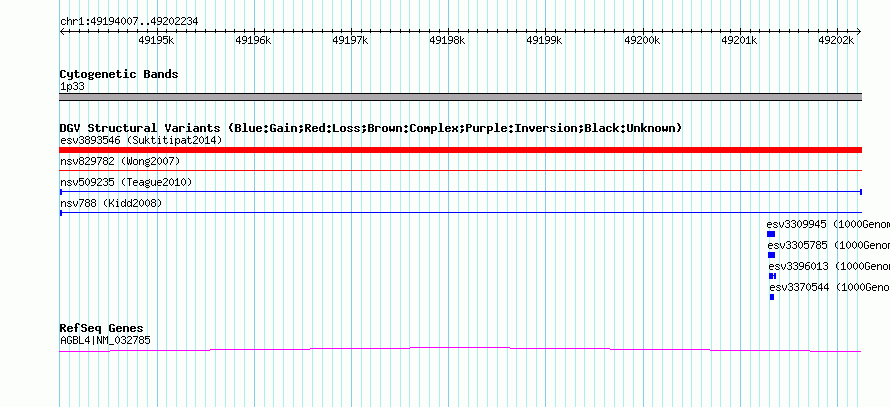Click the blue nsv788 gain line

[460, 212]
